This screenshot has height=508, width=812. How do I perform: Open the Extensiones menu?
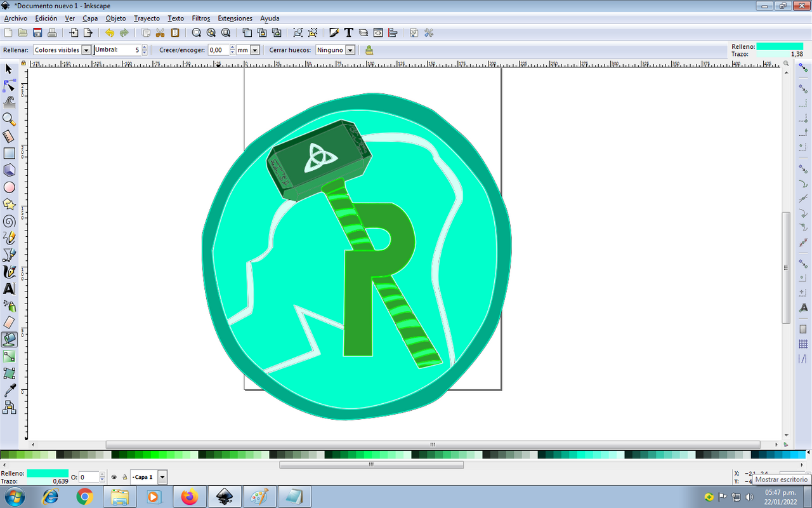(235, 18)
